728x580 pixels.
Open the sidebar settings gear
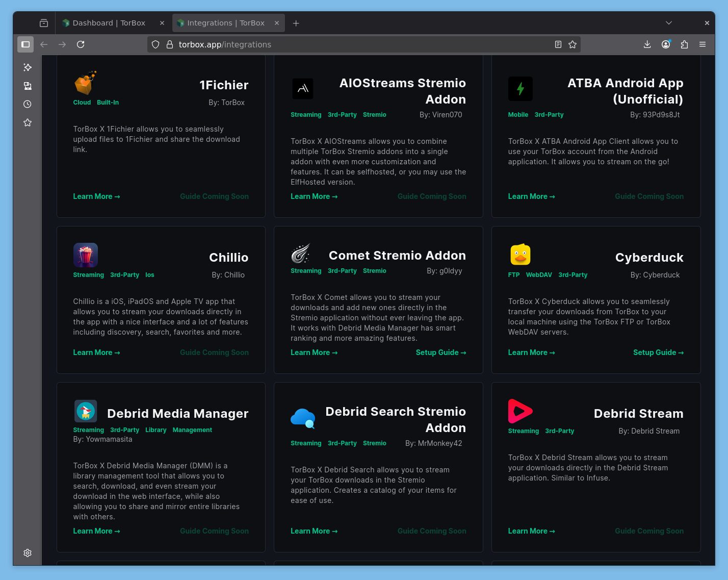pyautogui.click(x=28, y=553)
